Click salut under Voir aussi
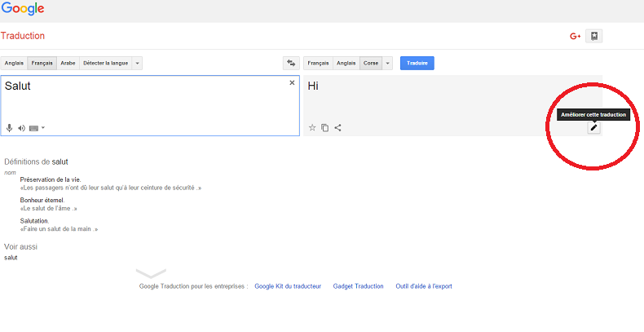This screenshot has width=644, height=332. pos(11,258)
